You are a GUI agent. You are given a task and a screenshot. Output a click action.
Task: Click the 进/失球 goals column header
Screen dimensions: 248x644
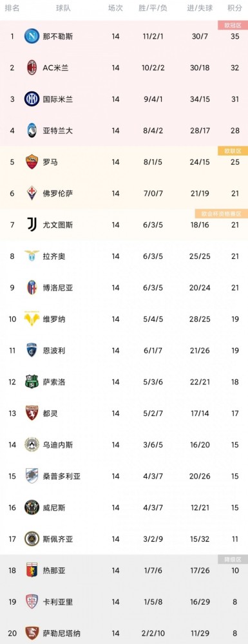tap(200, 8)
